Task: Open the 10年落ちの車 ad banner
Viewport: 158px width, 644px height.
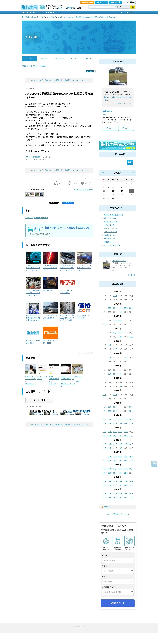Action: [59, 413]
